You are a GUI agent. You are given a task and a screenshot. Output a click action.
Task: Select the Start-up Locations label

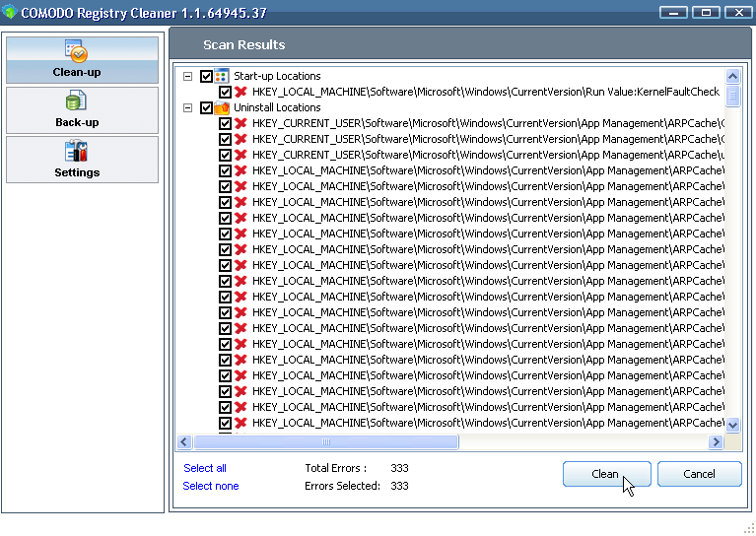click(277, 76)
